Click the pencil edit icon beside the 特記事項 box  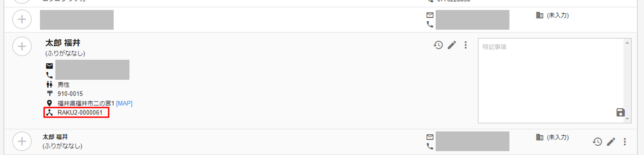tap(452, 45)
